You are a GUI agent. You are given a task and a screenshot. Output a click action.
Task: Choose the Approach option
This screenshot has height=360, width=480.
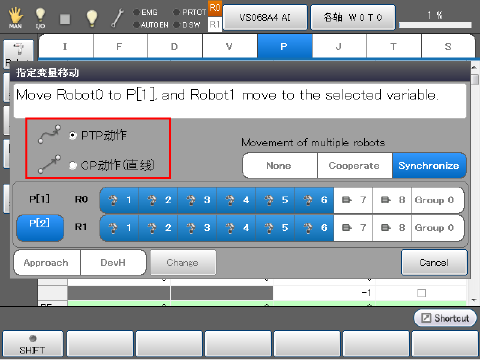[x=47, y=263]
